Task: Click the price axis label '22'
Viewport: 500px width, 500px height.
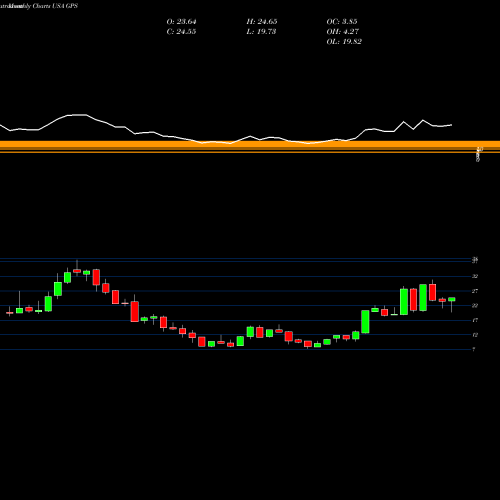Action: (x=475, y=306)
